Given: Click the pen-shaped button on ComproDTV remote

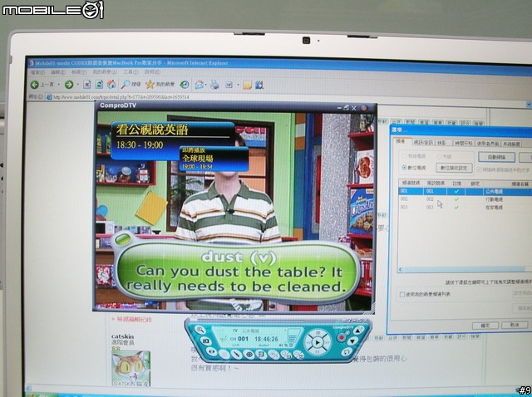Looking at the screenshot, I should tap(236, 355).
